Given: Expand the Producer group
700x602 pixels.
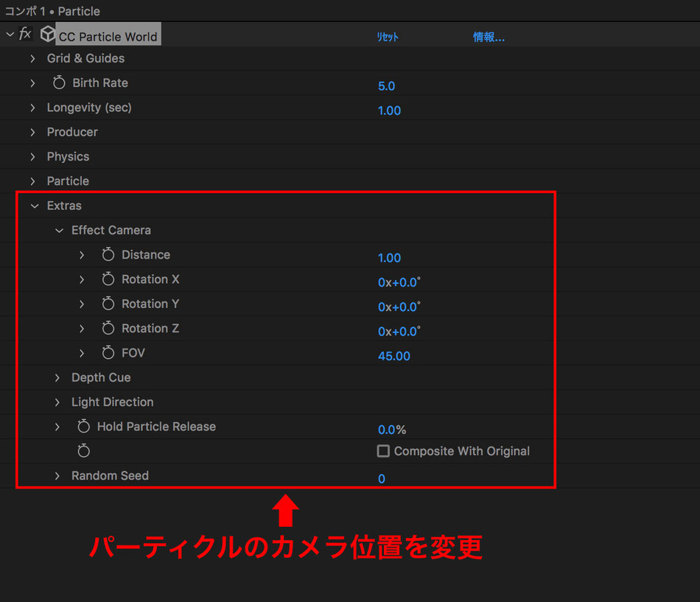Looking at the screenshot, I should [x=32, y=132].
